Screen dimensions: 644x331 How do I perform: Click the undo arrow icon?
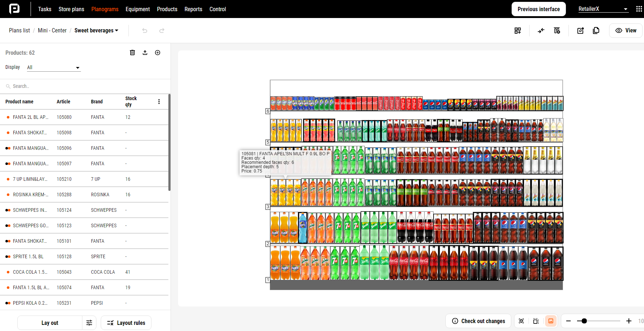point(145,31)
